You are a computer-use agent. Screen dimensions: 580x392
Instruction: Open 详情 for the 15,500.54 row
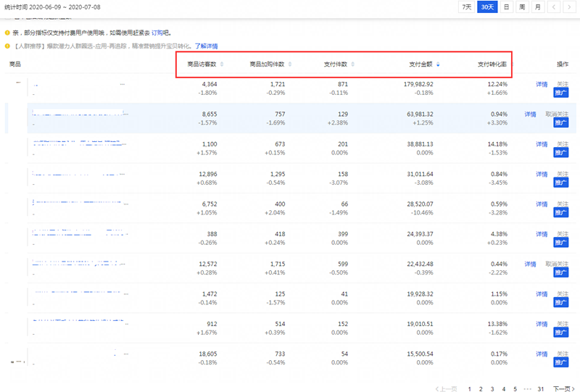tap(542, 354)
